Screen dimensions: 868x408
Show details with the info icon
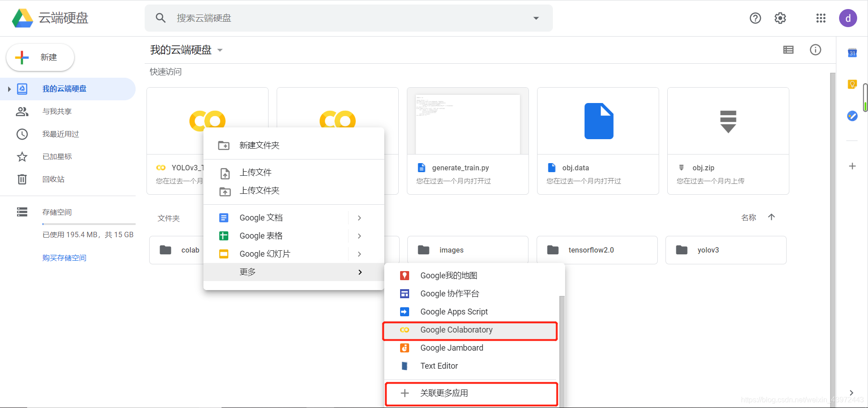click(x=816, y=50)
